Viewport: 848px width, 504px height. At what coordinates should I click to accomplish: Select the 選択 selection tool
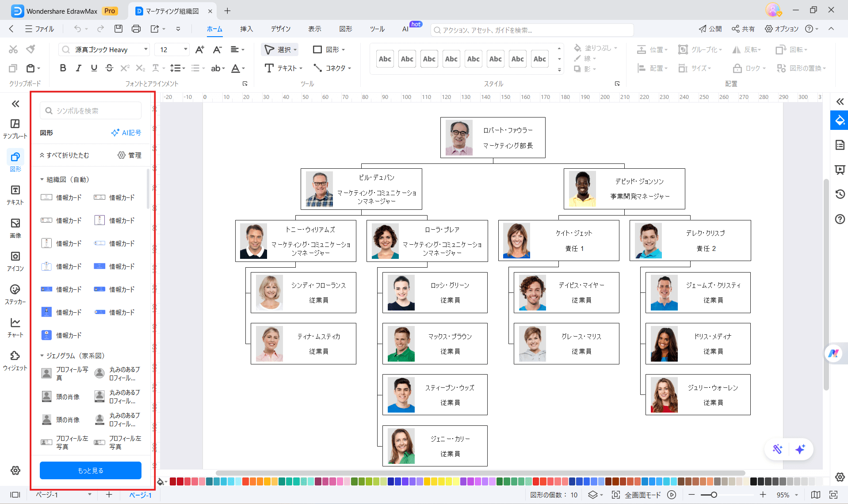[x=279, y=49]
